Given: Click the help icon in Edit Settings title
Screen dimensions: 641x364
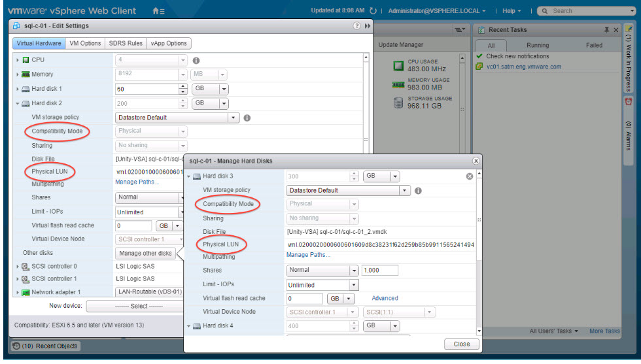Looking at the screenshot, I should click(356, 26).
